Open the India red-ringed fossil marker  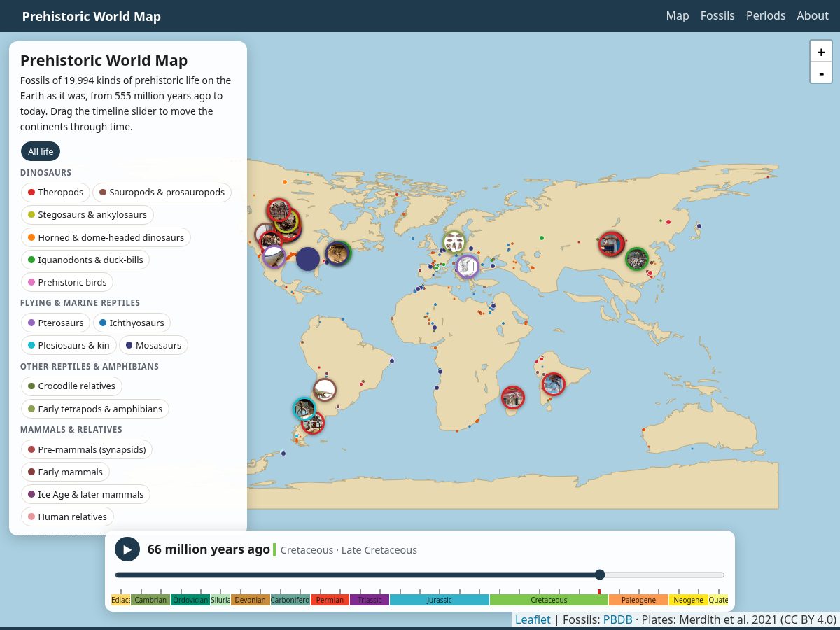point(553,384)
